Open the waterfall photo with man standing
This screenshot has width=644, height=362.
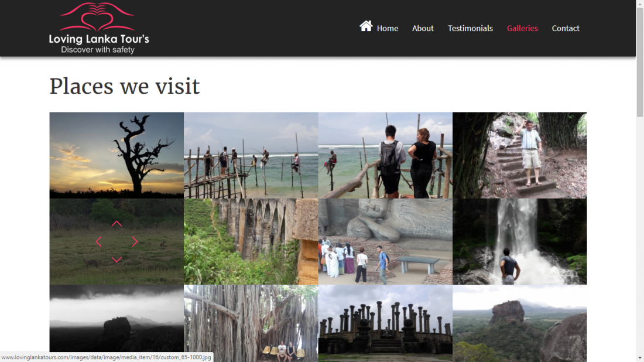pos(519,241)
